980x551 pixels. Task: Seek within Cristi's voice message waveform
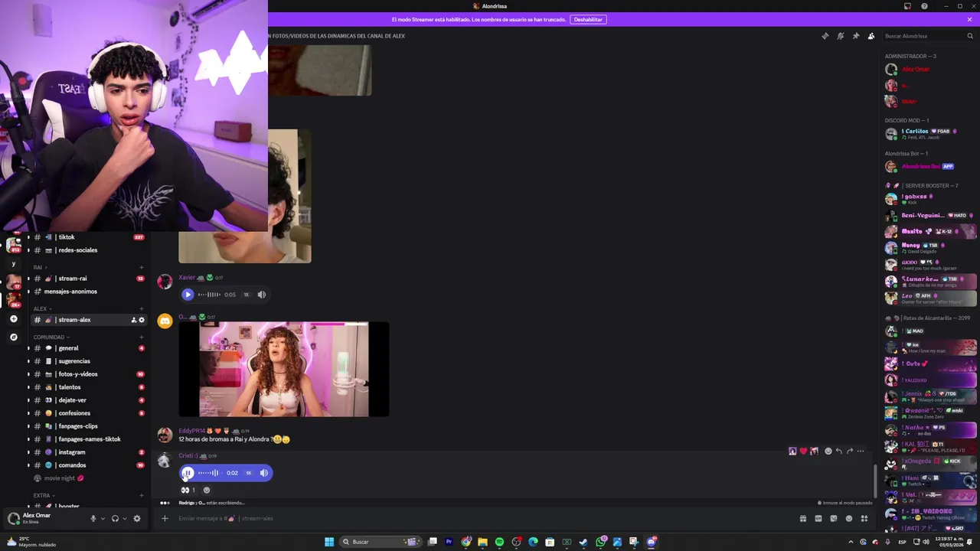point(209,473)
